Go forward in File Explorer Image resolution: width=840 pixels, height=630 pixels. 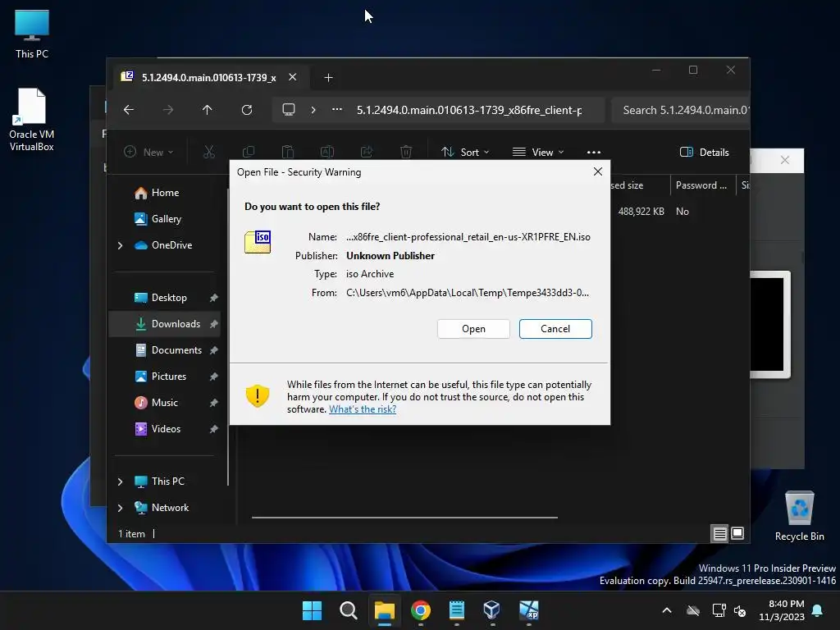[x=168, y=110]
